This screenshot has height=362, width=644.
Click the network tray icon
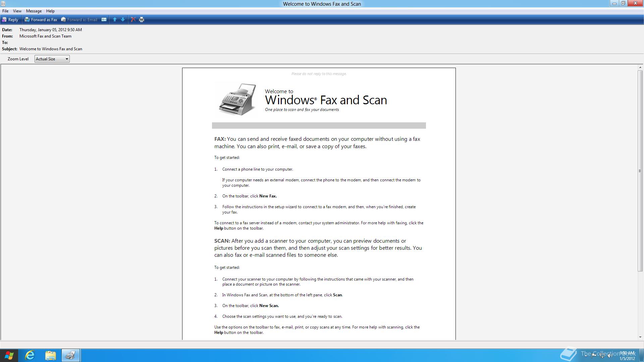(x=602, y=356)
